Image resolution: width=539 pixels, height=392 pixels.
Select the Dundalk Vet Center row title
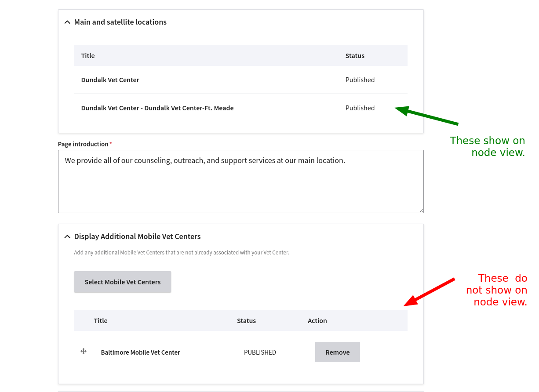110,80
